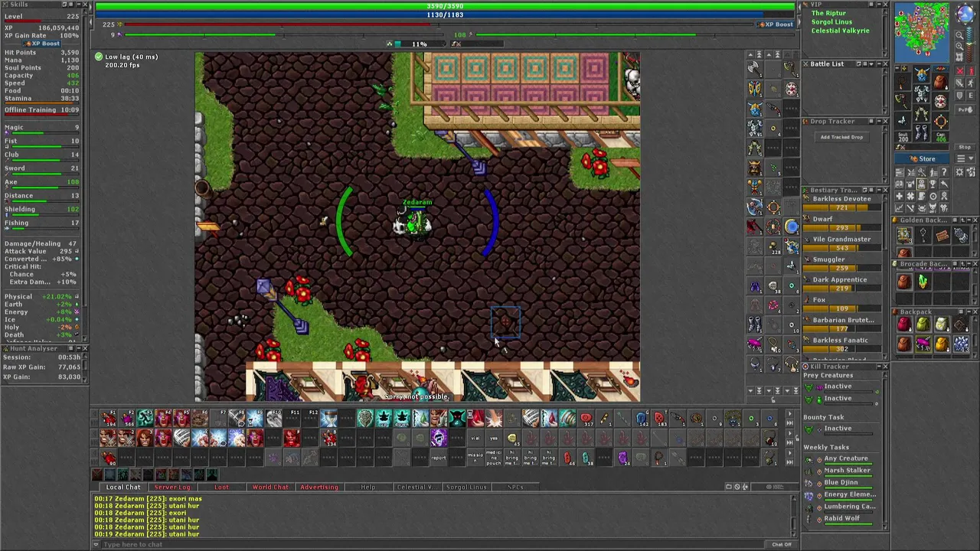Viewport: 980px width, 551px height.
Task: Click XP Boost button in Skills panel
Action: tap(41, 44)
